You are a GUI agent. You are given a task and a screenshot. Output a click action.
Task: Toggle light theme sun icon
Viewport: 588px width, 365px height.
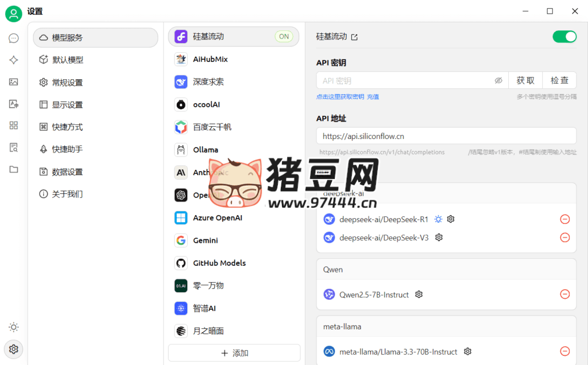click(14, 327)
